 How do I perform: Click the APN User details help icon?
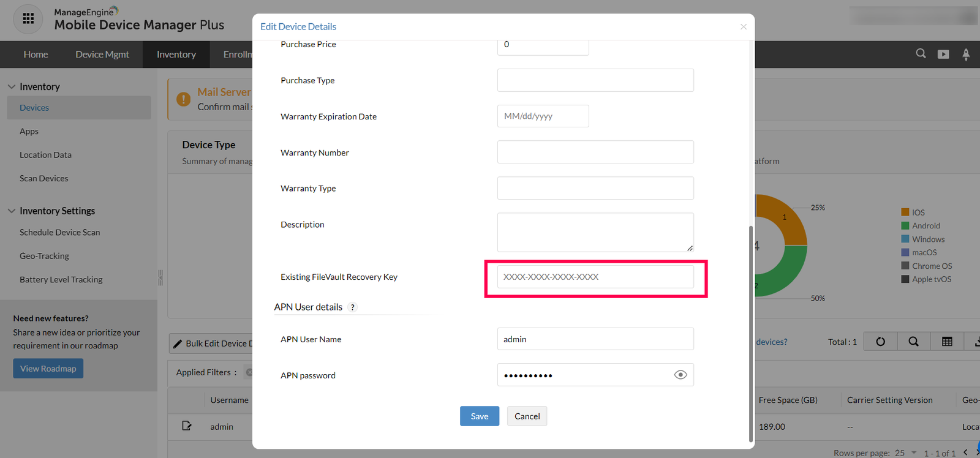[352, 307]
